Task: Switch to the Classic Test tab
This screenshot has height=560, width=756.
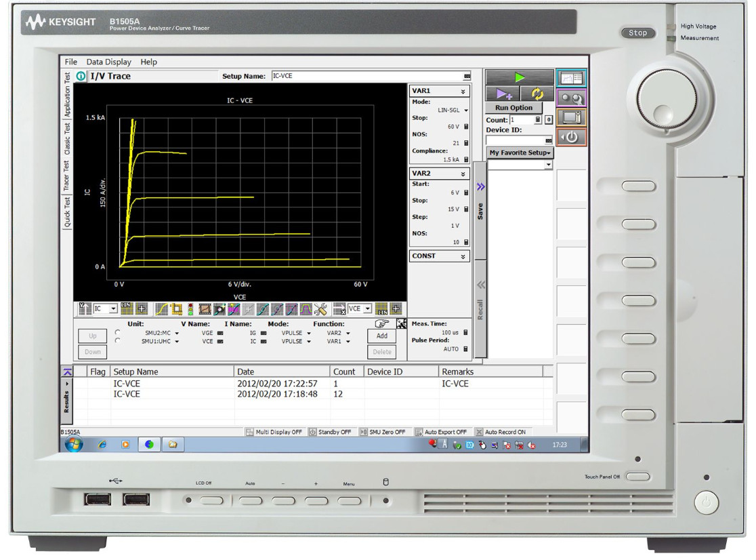Action: pos(66,139)
